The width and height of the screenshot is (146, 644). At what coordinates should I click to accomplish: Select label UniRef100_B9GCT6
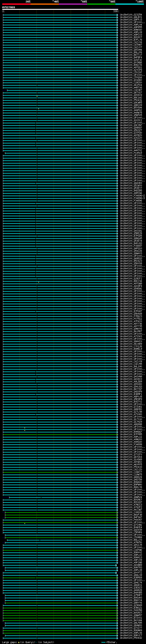(131, 65)
